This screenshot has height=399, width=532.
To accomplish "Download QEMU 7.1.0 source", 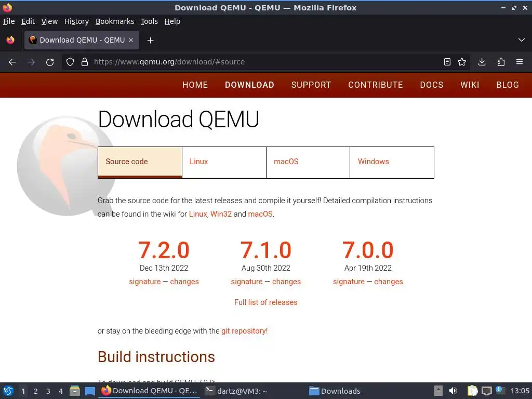I will [x=265, y=250].
